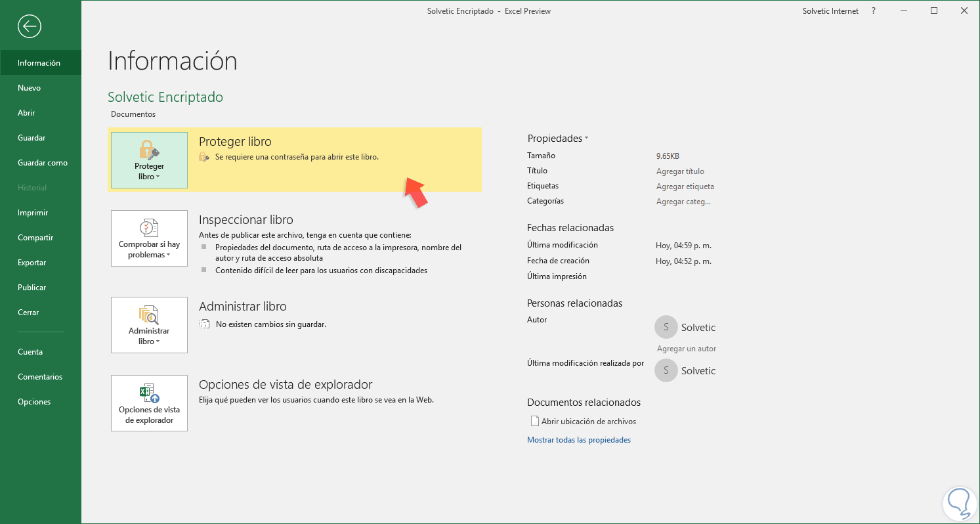Maximize the Excel window

[934, 11]
